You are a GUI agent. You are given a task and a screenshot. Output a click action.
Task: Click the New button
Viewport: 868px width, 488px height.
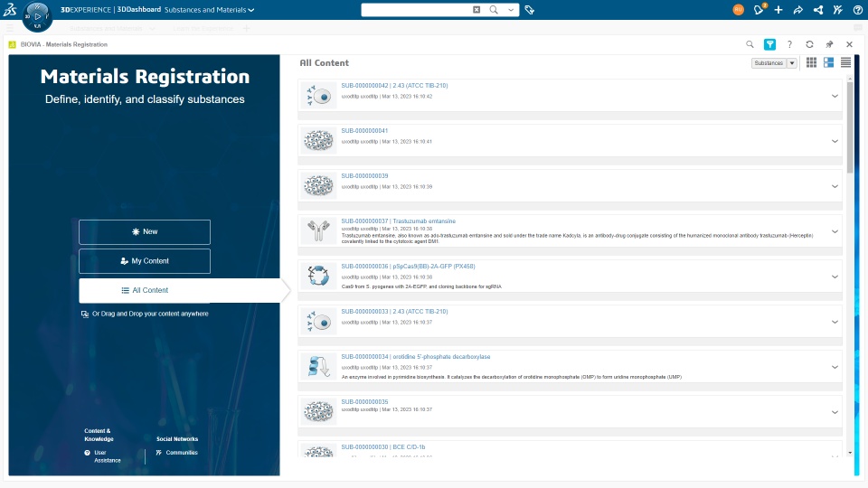(145, 232)
